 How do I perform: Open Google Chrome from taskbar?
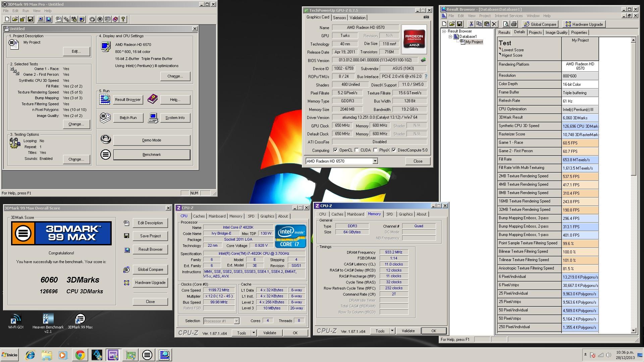80,355
